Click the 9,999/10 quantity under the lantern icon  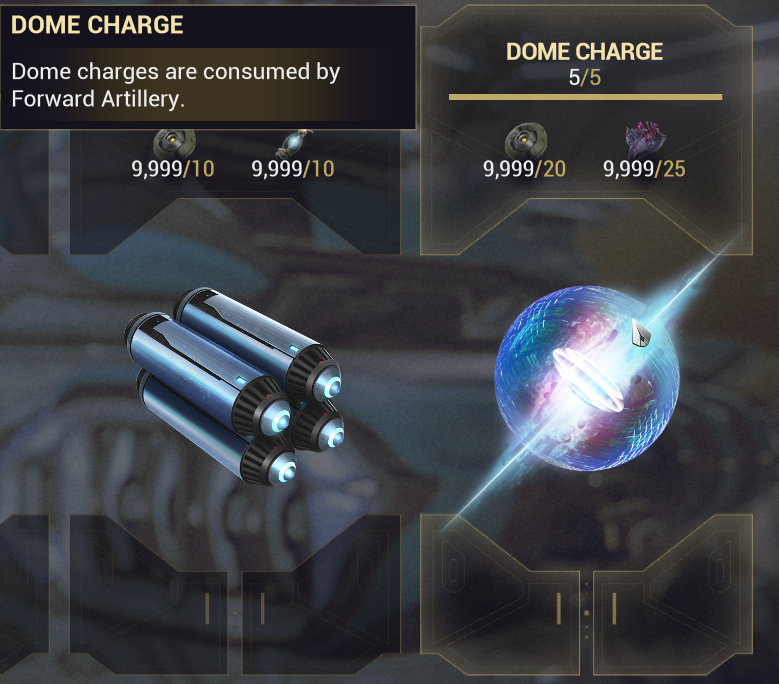click(293, 169)
